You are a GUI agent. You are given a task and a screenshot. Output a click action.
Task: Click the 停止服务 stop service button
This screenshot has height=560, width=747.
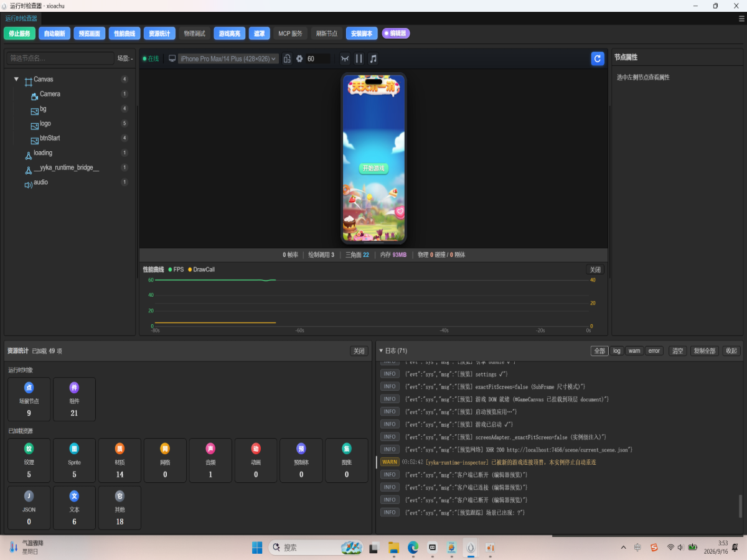click(x=20, y=34)
